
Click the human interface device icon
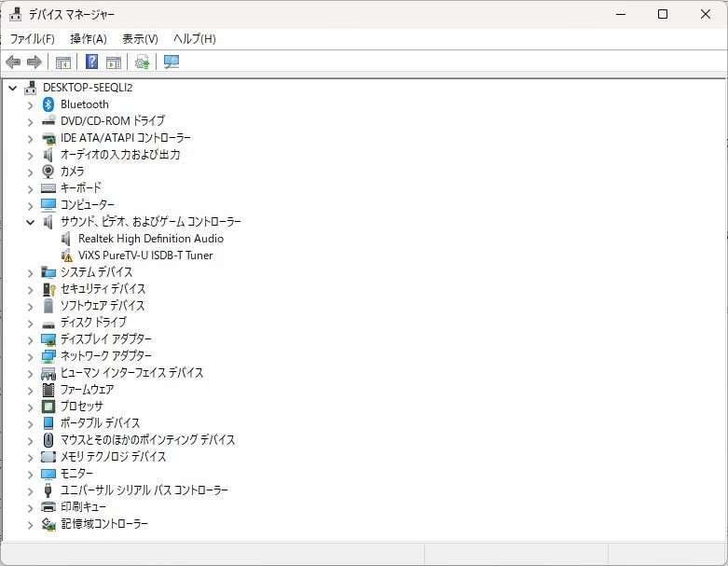pos(48,373)
